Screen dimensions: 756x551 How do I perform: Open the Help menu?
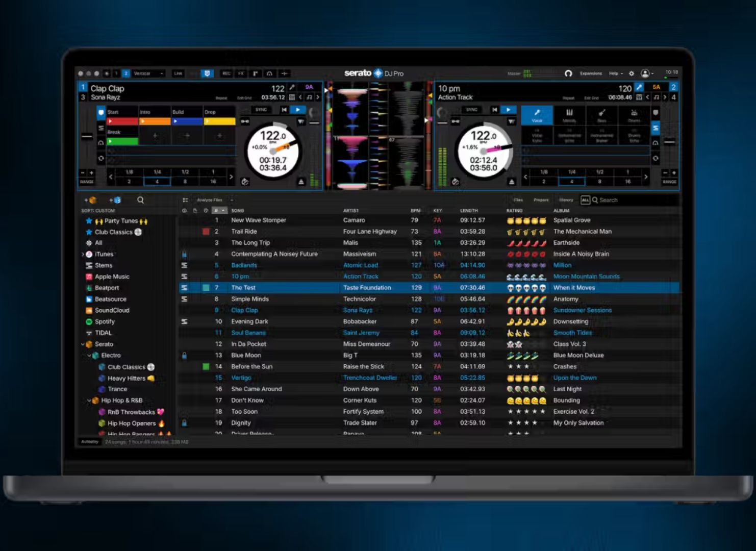click(614, 73)
